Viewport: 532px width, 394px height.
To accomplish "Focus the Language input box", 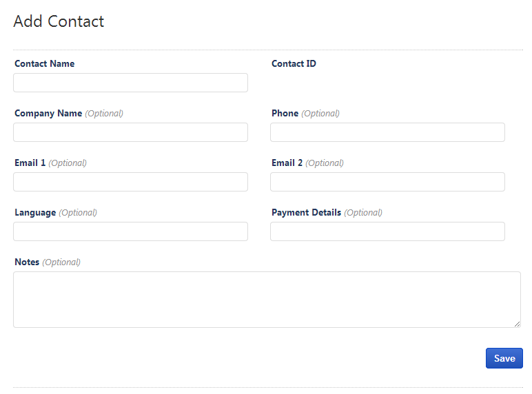I will tap(130, 231).
